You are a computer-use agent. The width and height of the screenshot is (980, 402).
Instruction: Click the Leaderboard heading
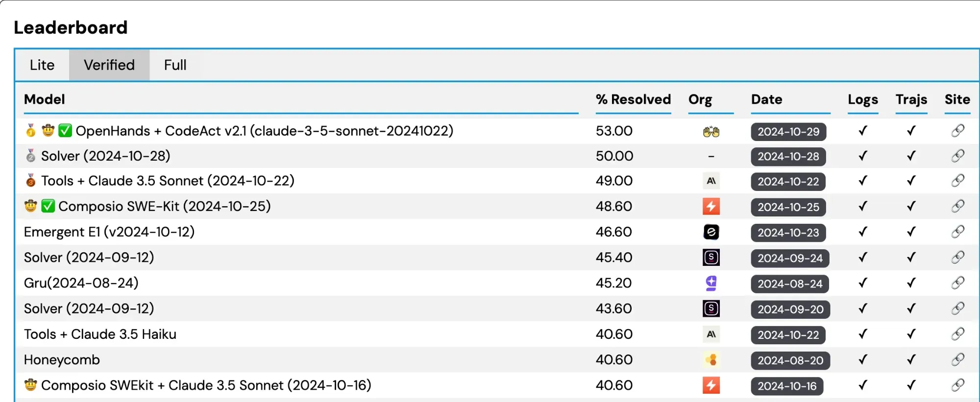tap(71, 27)
